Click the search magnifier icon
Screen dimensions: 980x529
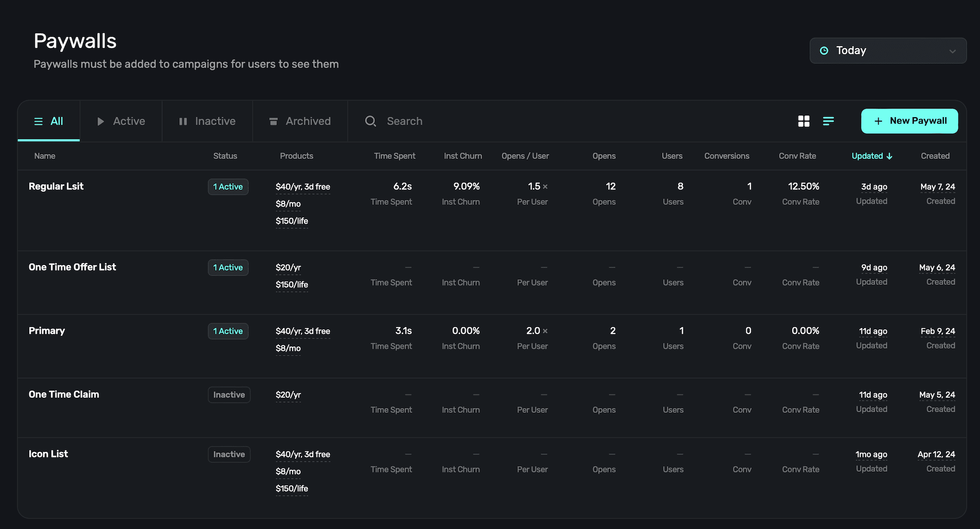point(370,121)
